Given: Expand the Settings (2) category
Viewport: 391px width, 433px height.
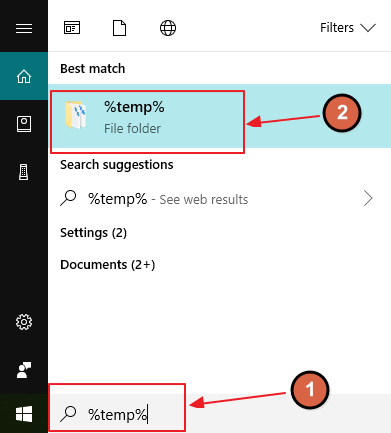Looking at the screenshot, I should (x=93, y=233).
